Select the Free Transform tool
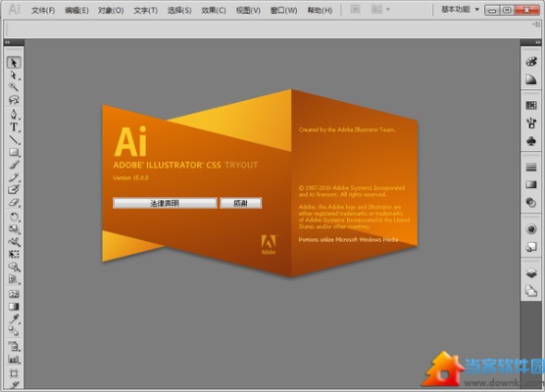This screenshot has width=545, height=392. [x=14, y=254]
